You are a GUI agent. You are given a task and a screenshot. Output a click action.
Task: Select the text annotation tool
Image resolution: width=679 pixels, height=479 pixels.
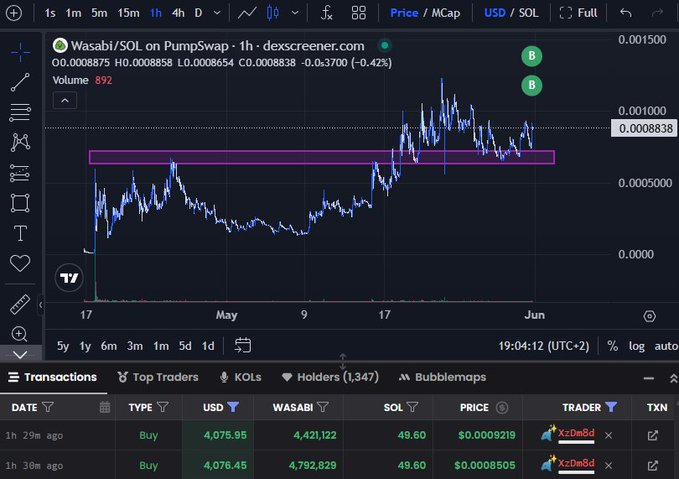pyautogui.click(x=20, y=233)
